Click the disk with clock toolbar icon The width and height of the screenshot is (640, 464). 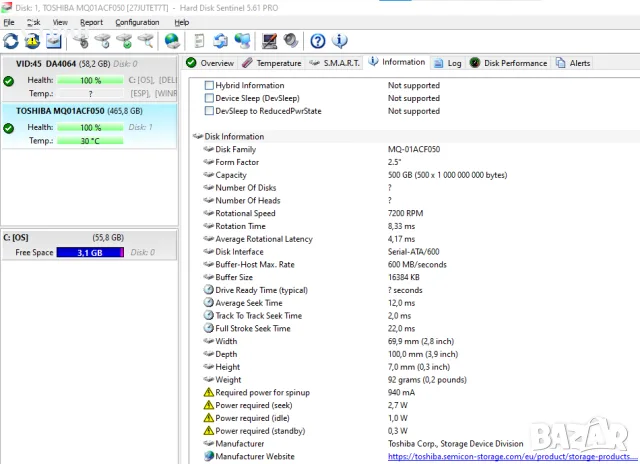(x=102, y=41)
